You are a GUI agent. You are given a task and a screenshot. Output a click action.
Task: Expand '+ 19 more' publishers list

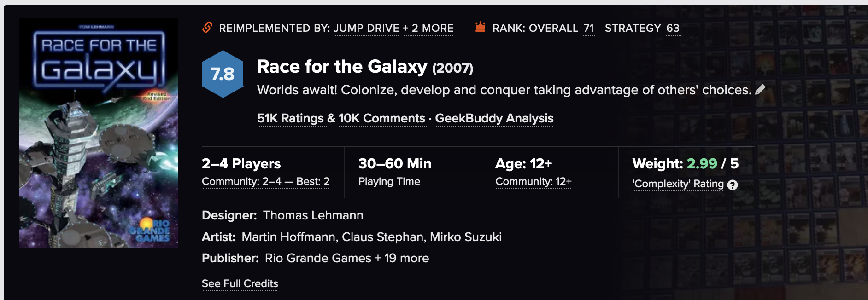coord(402,258)
